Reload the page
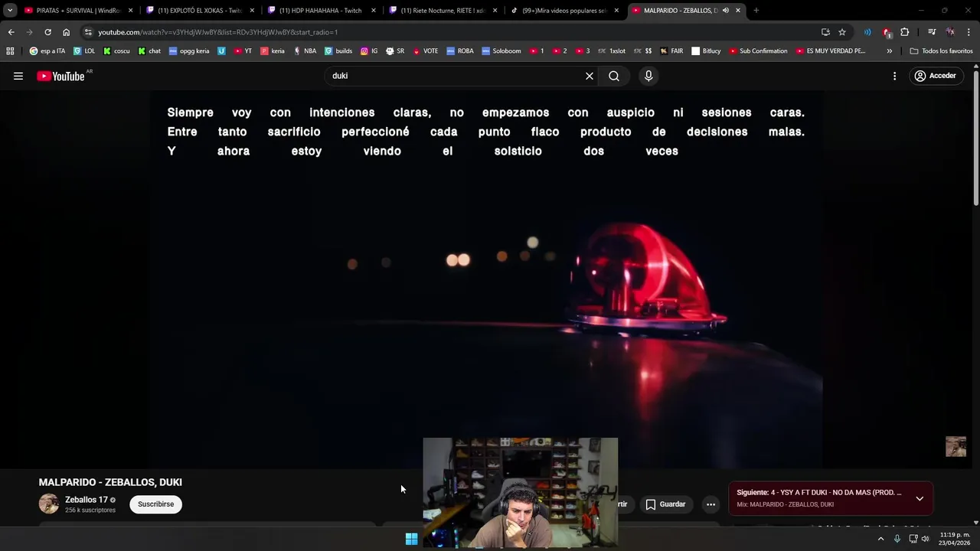Image resolution: width=980 pixels, height=551 pixels. [47, 32]
